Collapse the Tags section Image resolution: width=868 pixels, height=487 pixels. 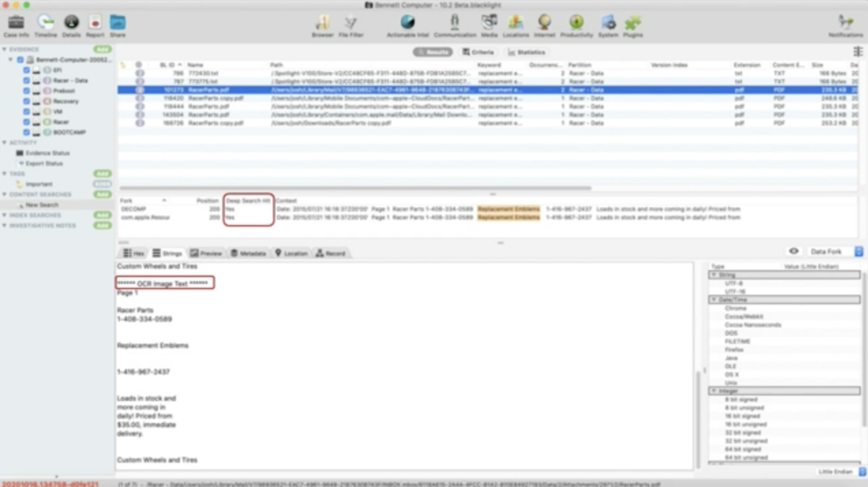4,173
